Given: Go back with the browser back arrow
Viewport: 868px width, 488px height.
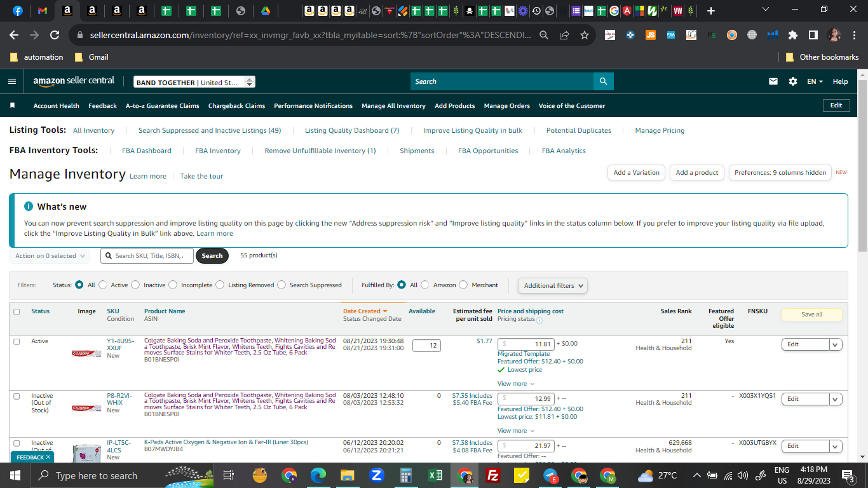Looking at the screenshot, I should [14, 35].
